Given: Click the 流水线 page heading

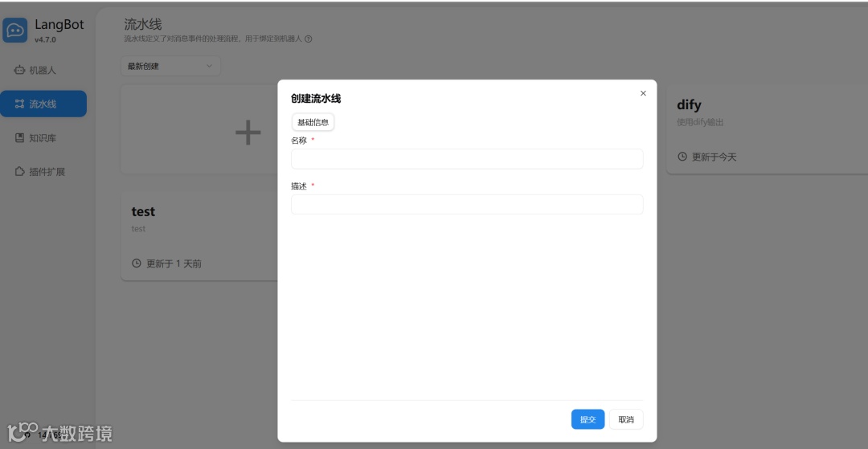Looking at the screenshot, I should (143, 24).
